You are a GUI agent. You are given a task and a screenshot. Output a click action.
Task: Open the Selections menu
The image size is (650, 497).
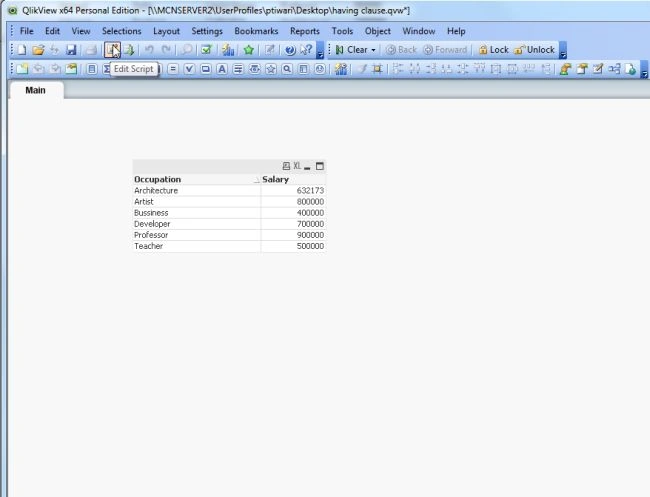(121, 31)
